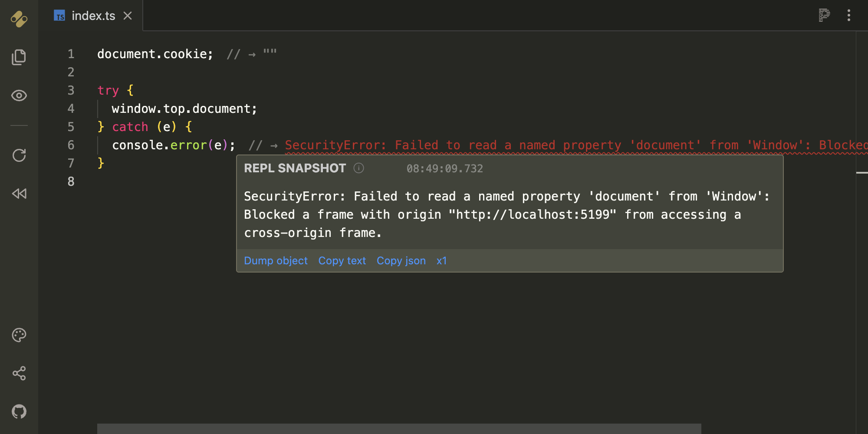Click the REPL SNAPSHOT info icon

(x=358, y=168)
